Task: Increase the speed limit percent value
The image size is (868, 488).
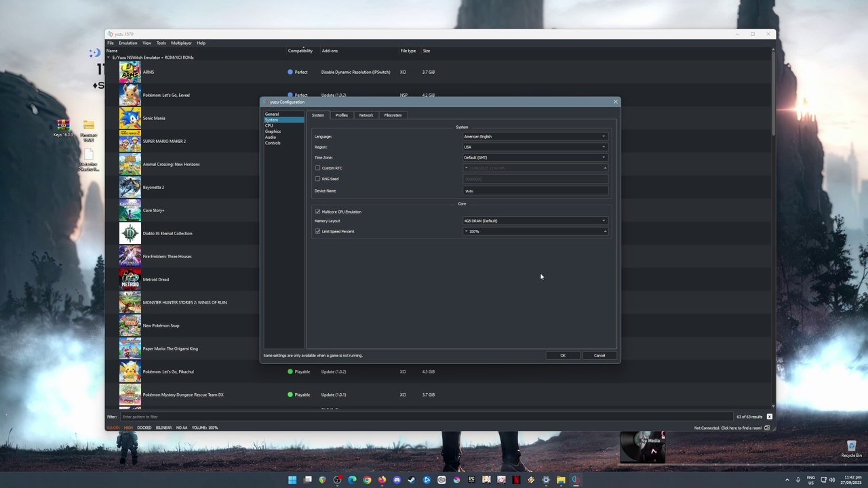Action: click(x=606, y=231)
